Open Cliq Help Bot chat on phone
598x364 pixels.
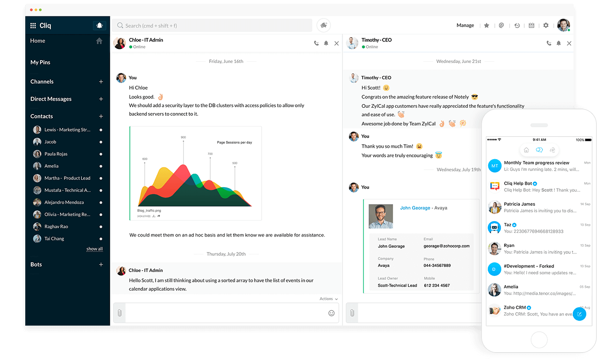[x=539, y=187]
